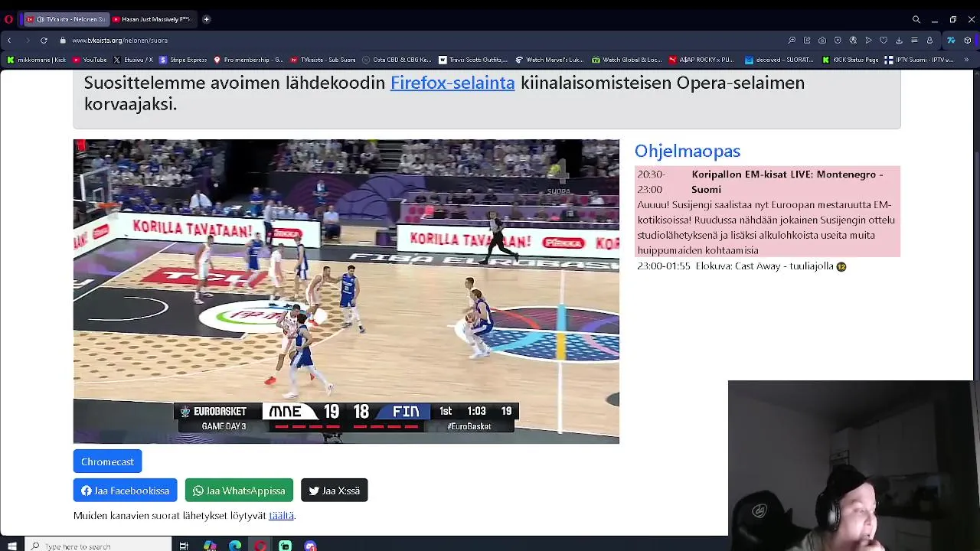Open the KICK Status Page bookmark
The image size is (980, 551).
(851, 60)
